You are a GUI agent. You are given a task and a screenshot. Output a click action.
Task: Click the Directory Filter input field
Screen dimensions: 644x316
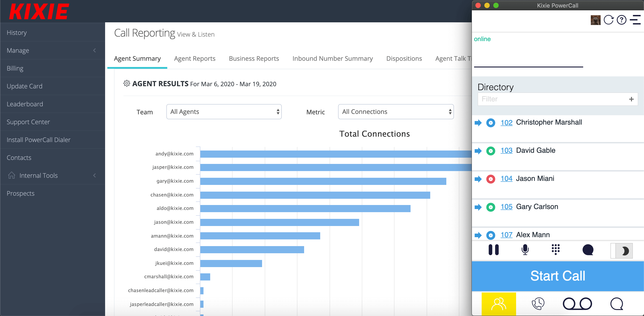coord(557,99)
